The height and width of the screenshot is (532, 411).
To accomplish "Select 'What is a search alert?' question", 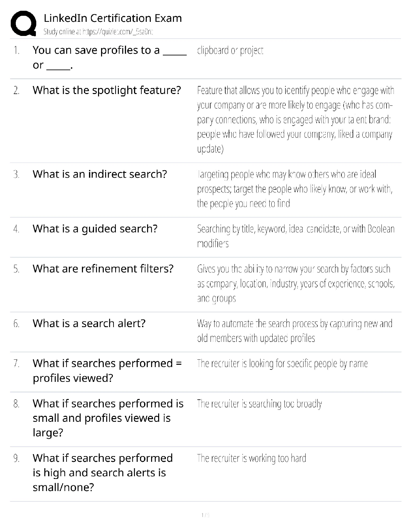I will tap(89, 323).
